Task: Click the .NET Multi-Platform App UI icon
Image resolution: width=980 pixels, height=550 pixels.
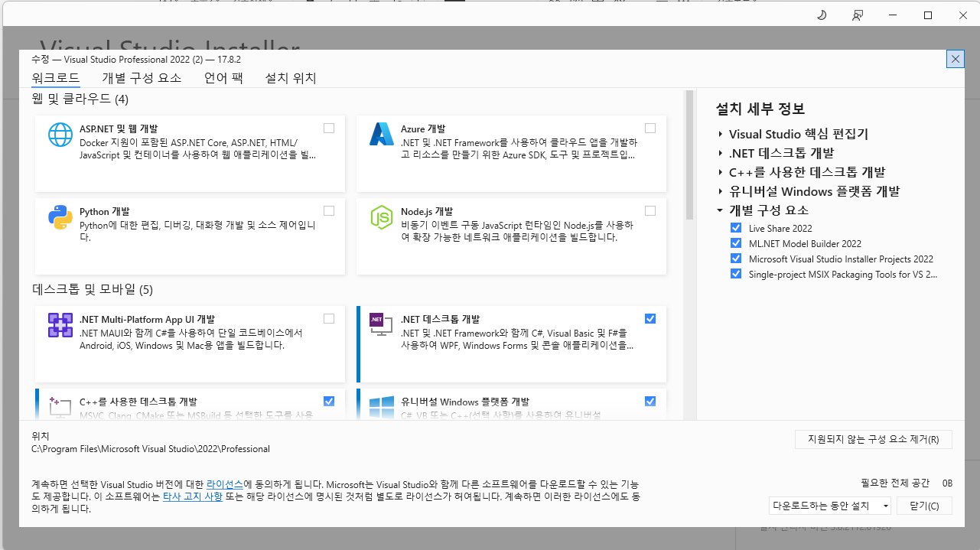Action: tap(60, 325)
